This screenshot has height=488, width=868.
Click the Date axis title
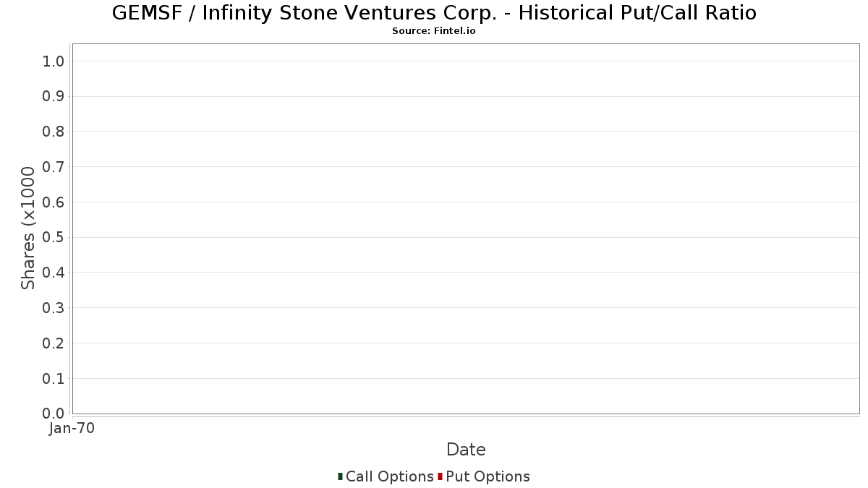[466, 450]
